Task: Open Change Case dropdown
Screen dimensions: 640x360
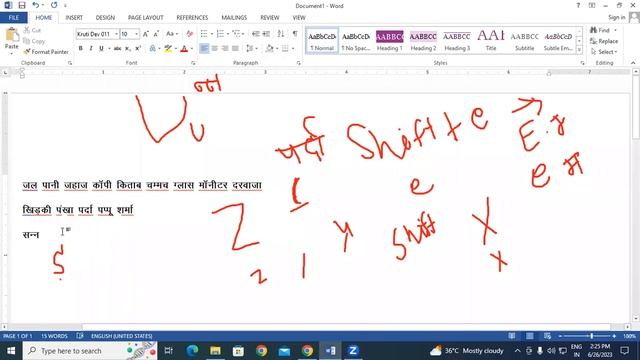Action: coord(172,34)
